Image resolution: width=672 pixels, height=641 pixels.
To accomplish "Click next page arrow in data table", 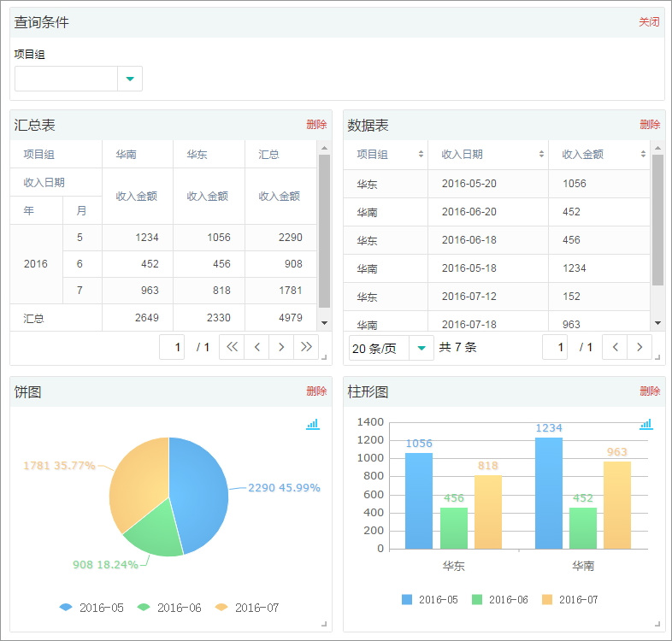I will (x=639, y=347).
